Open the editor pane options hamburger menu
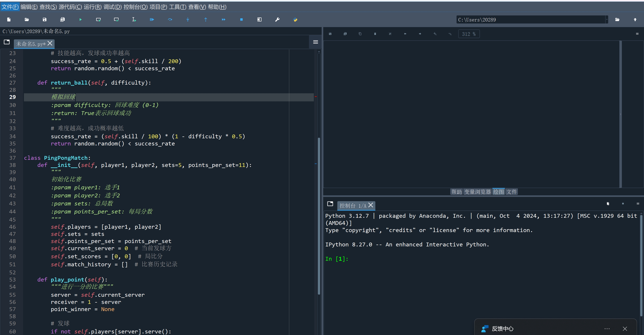This screenshot has width=644, height=335. (x=315, y=42)
